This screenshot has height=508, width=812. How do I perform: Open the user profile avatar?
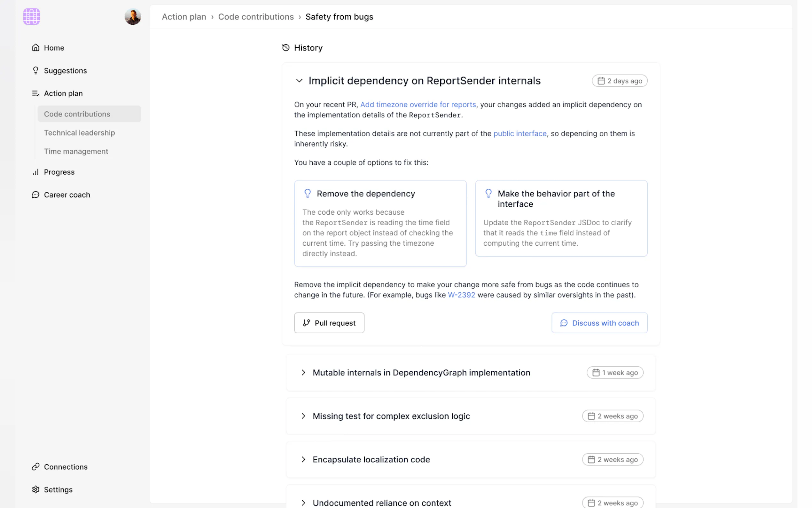coord(133,16)
